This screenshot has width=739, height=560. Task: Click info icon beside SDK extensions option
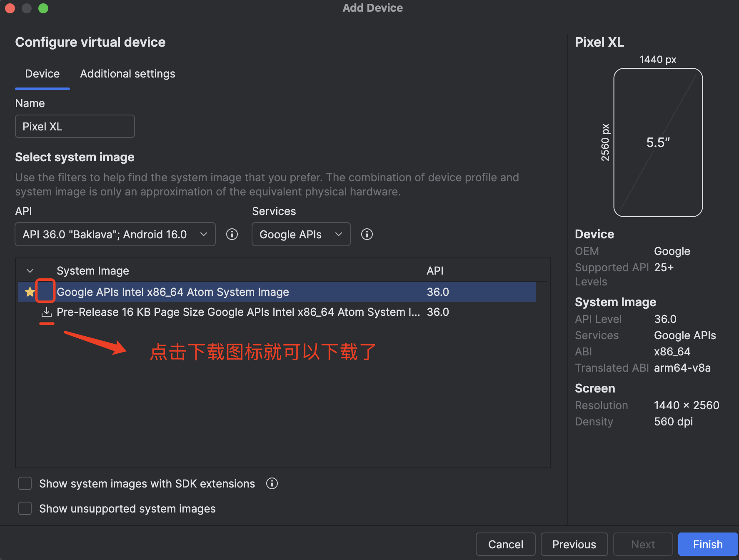click(x=272, y=483)
